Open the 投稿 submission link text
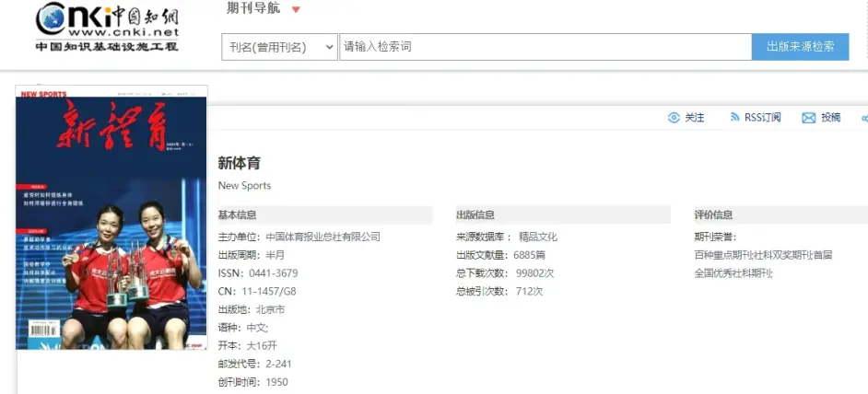 pos(831,117)
